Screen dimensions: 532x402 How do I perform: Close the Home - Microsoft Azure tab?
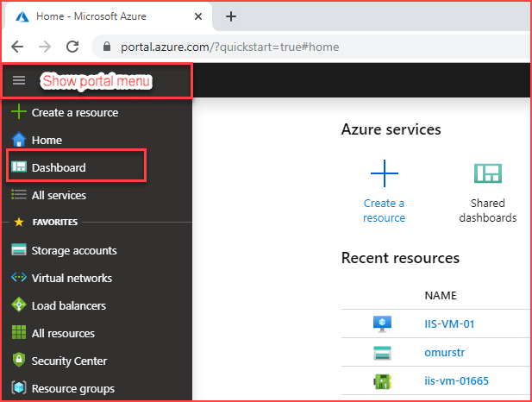(198, 16)
